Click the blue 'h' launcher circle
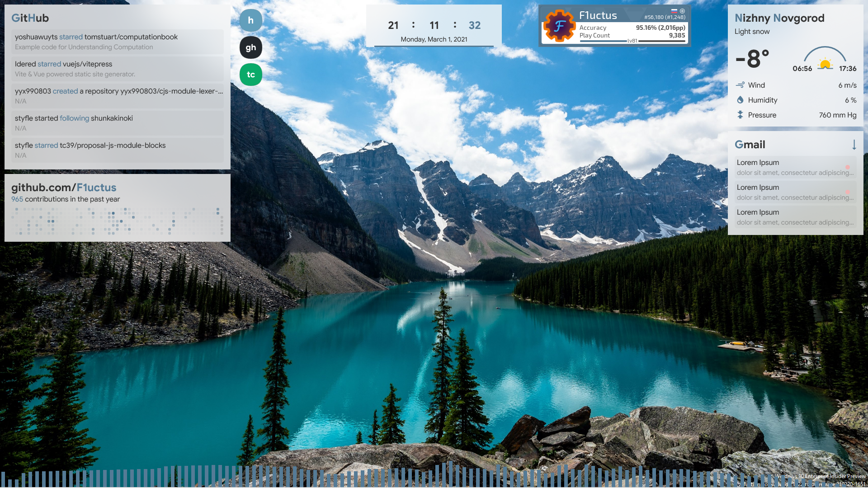 coord(250,20)
